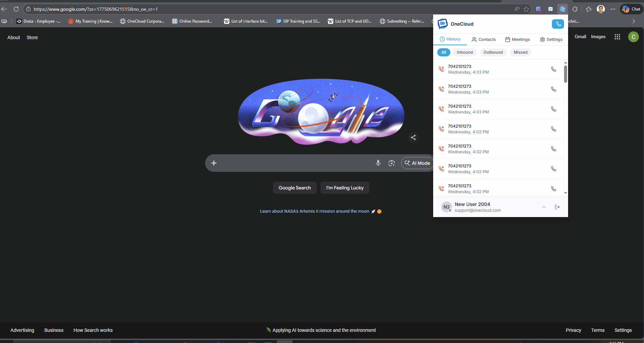The width and height of the screenshot is (644, 343).
Task: Share the Google Doodle via share icon
Action: point(413,137)
